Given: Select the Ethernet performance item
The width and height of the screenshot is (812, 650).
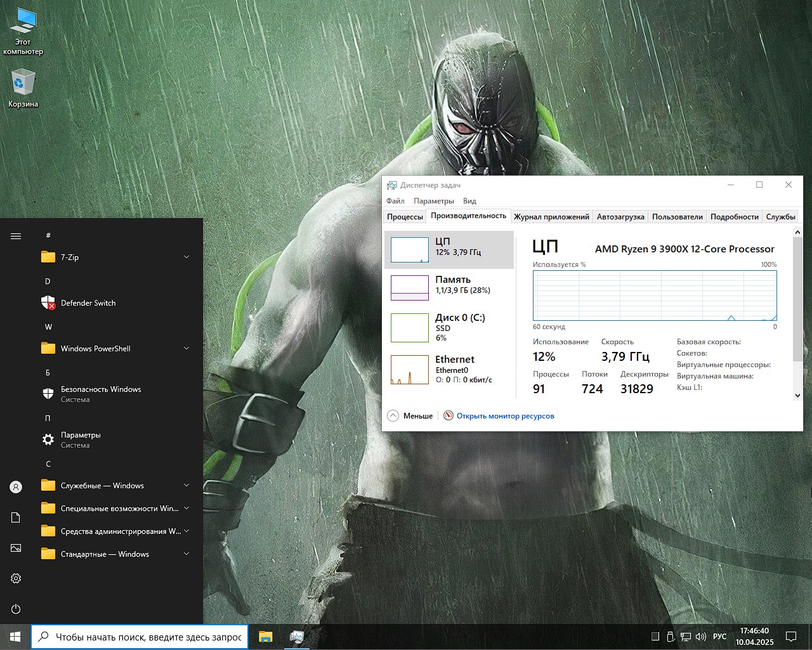Looking at the screenshot, I should 449,369.
